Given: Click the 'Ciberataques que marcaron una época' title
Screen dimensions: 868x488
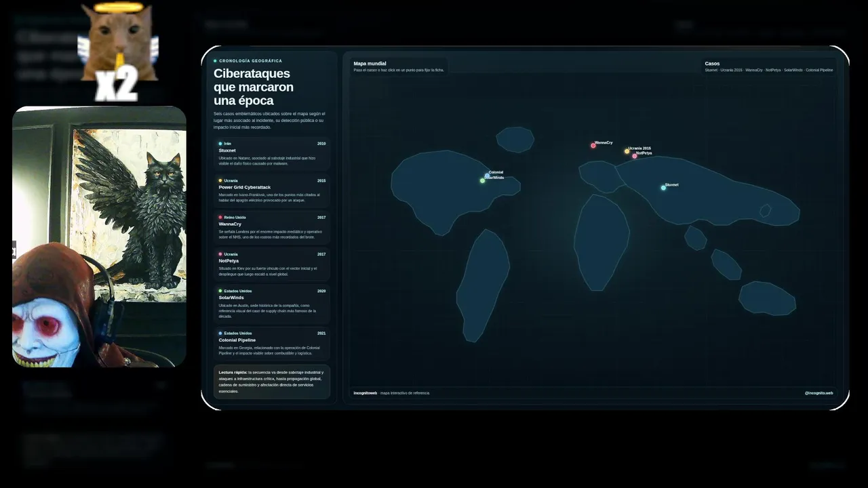Looking at the screenshot, I should (254, 87).
